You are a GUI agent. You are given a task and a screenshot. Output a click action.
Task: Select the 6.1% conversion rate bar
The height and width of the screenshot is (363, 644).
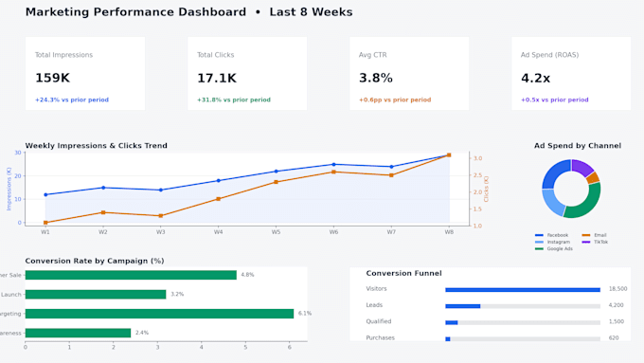(159, 314)
